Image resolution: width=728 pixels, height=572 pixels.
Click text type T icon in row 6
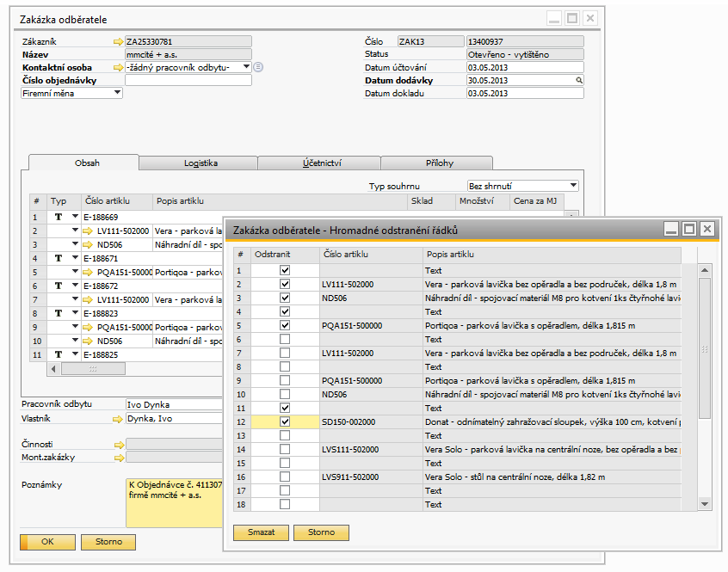(59, 286)
